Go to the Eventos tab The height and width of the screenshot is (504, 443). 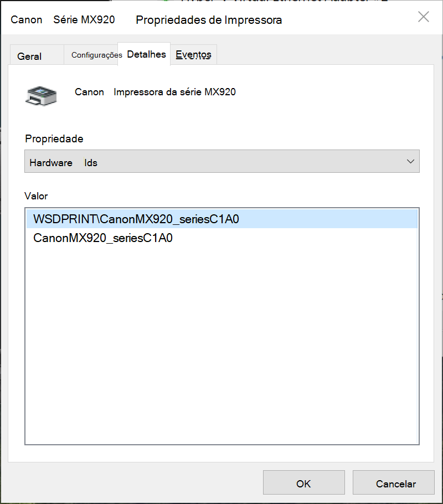click(193, 54)
